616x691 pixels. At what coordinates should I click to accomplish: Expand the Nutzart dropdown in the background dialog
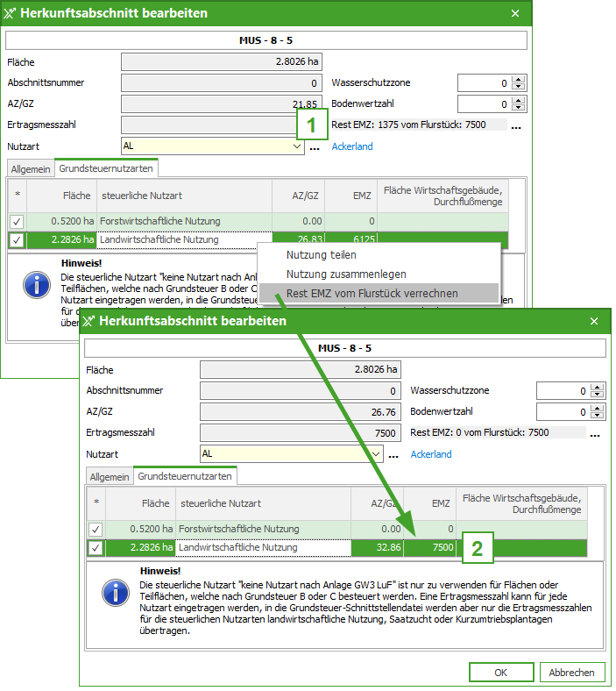pyautogui.click(x=298, y=147)
